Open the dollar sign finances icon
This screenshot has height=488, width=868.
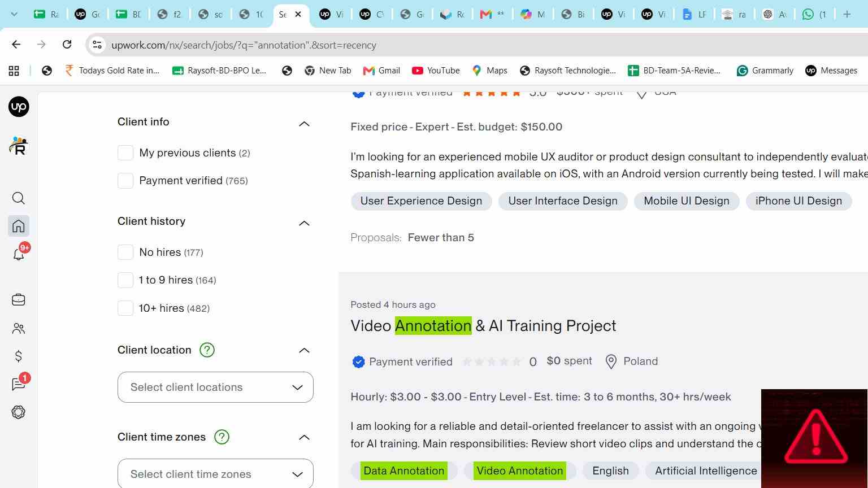(x=19, y=356)
